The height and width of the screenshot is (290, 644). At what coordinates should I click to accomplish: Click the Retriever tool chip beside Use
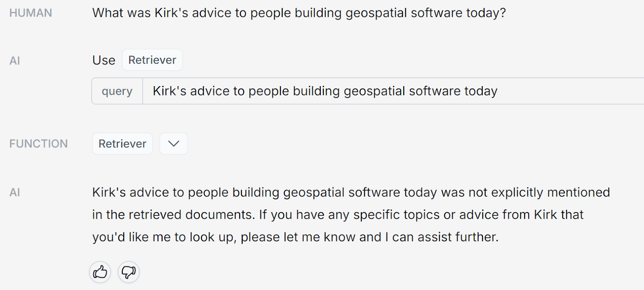tap(152, 60)
